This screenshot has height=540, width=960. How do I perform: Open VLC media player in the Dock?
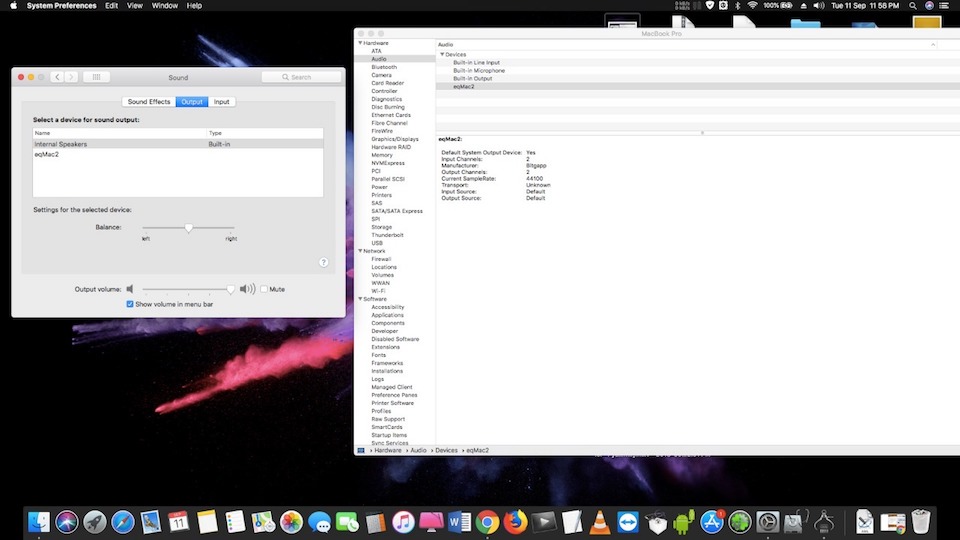(600, 521)
